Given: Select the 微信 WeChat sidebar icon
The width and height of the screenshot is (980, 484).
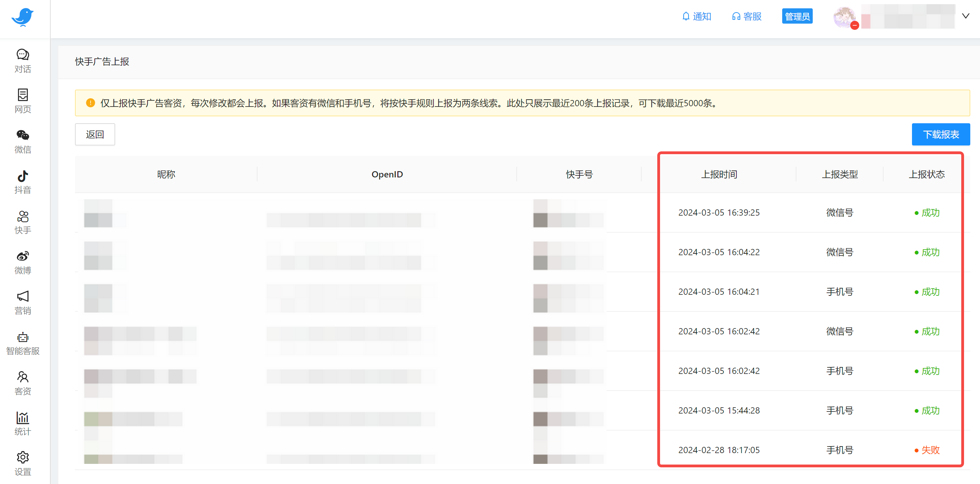Looking at the screenshot, I should pyautogui.click(x=23, y=141).
